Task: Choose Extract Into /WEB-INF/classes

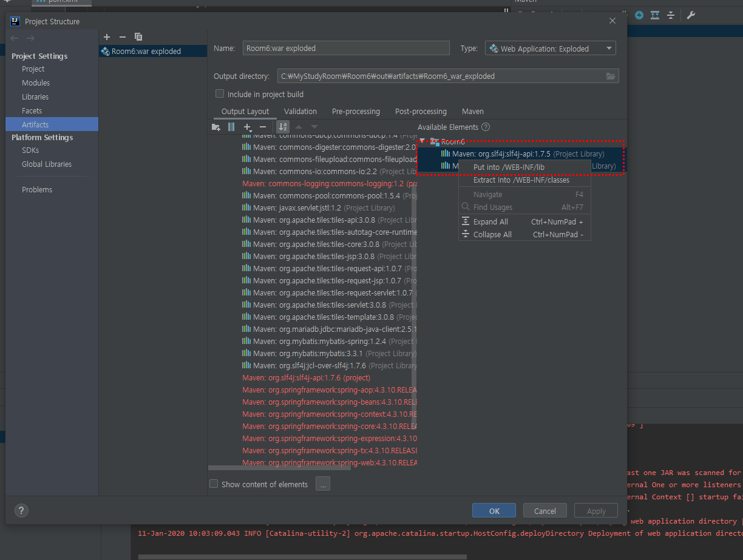Action: pyautogui.click(x=524, y=180)
